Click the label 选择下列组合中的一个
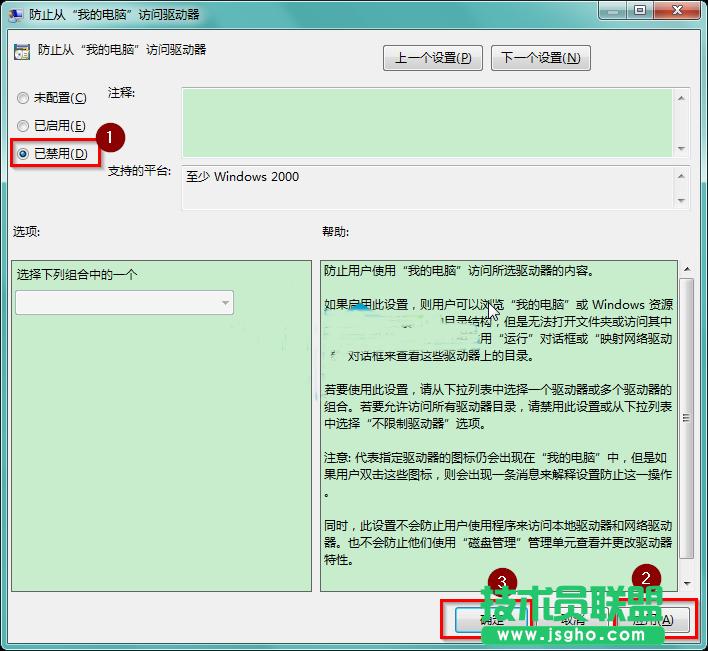The height and width of the screenshot is (651, 708). point(77,275)
